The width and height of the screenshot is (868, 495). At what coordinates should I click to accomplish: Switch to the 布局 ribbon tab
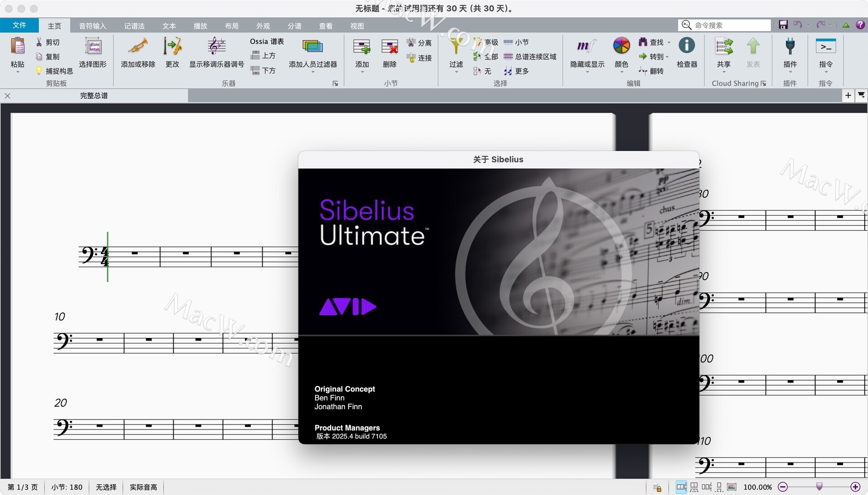[231, 26]
